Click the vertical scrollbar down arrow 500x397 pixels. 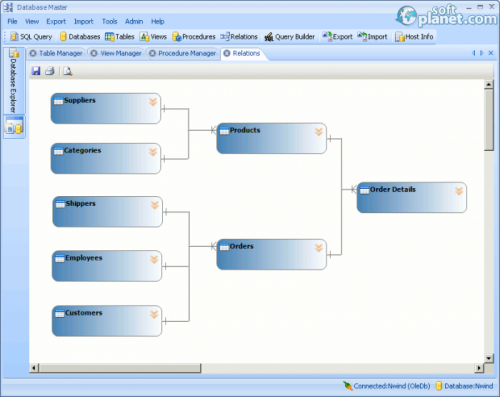pos(489,358)
